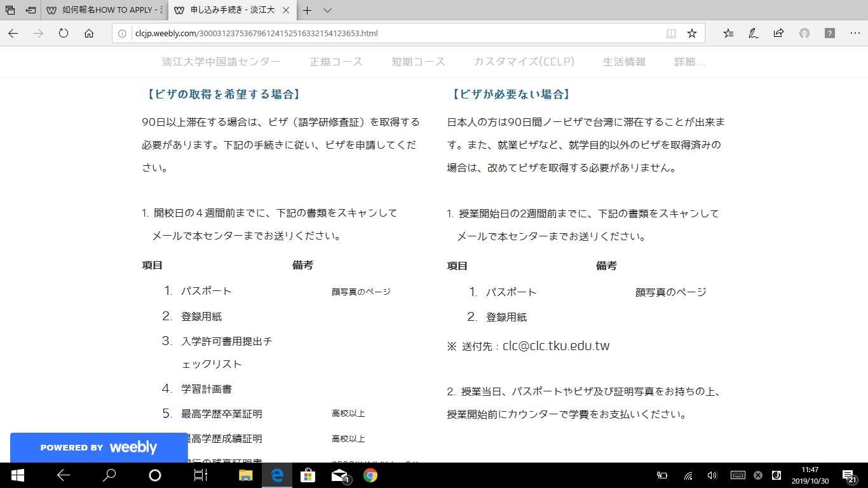Switch to the 如何報名HOW TO APPLY tab
The image size is (868, 488).
(x=105, y=10)
